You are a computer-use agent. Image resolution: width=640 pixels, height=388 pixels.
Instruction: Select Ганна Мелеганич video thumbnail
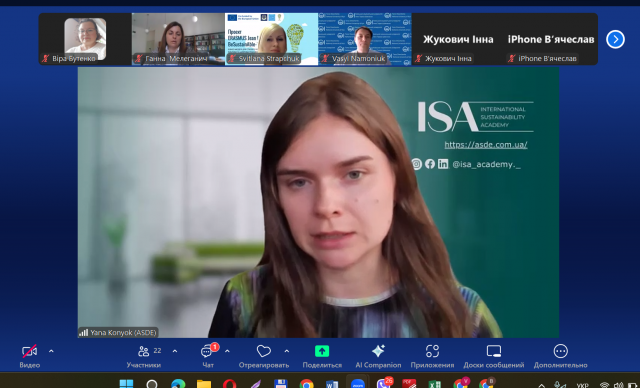coord(178,39)
